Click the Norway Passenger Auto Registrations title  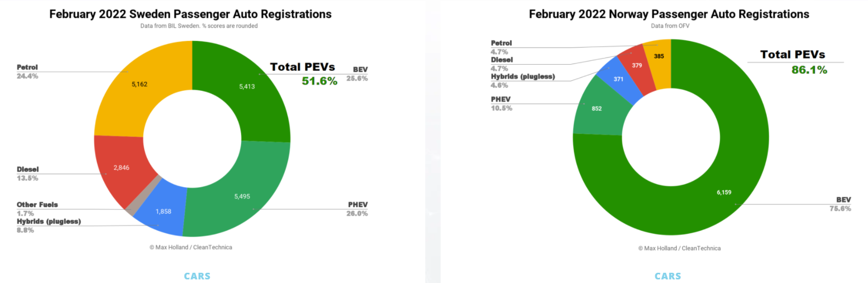(669, 14)
